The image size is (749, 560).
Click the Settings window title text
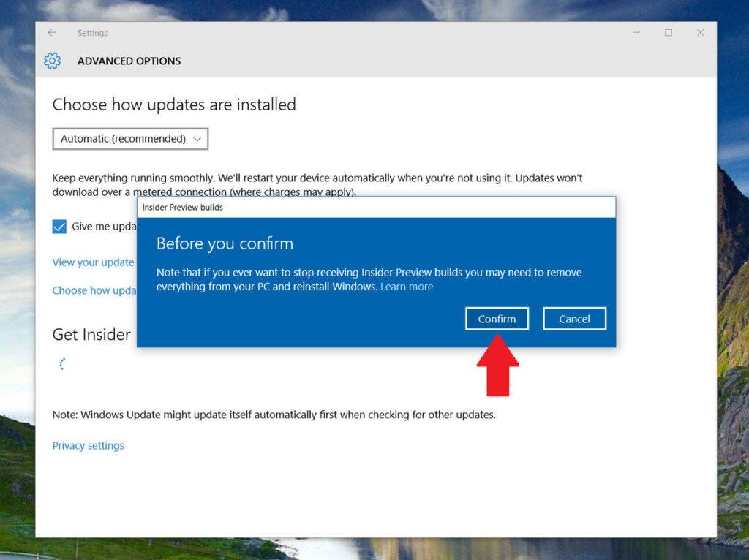click(92, 33)
